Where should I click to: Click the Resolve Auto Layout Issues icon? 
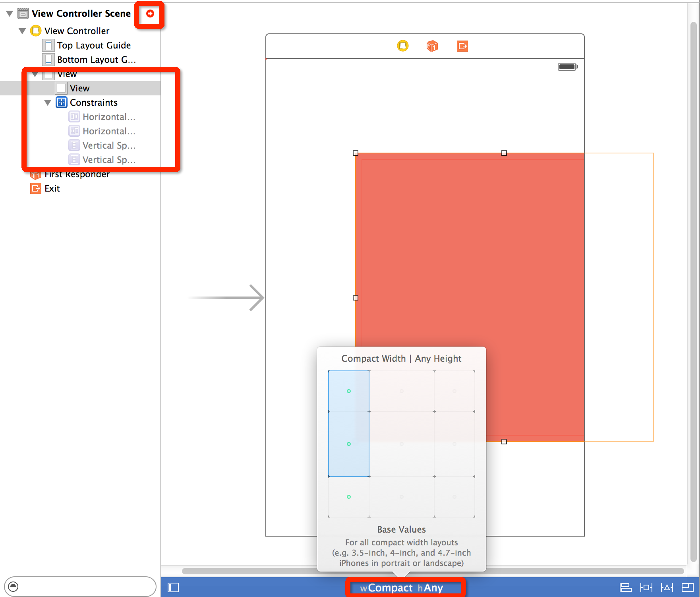point(667,588)
